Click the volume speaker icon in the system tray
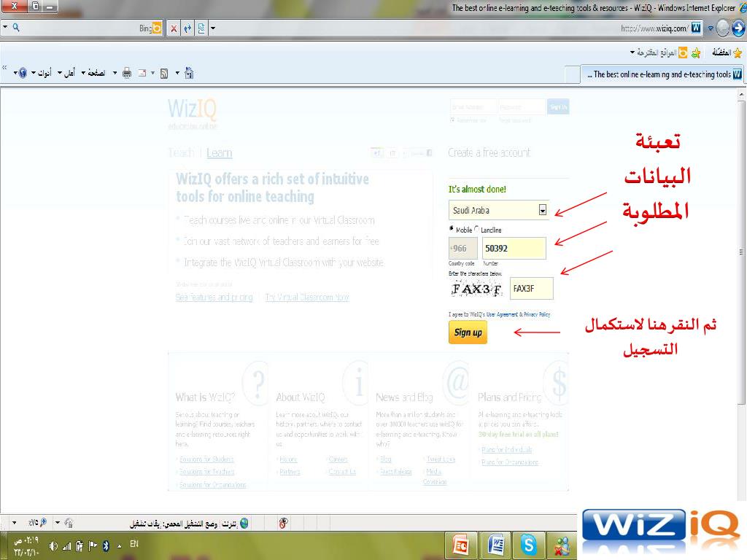 (x=53, y=545)
